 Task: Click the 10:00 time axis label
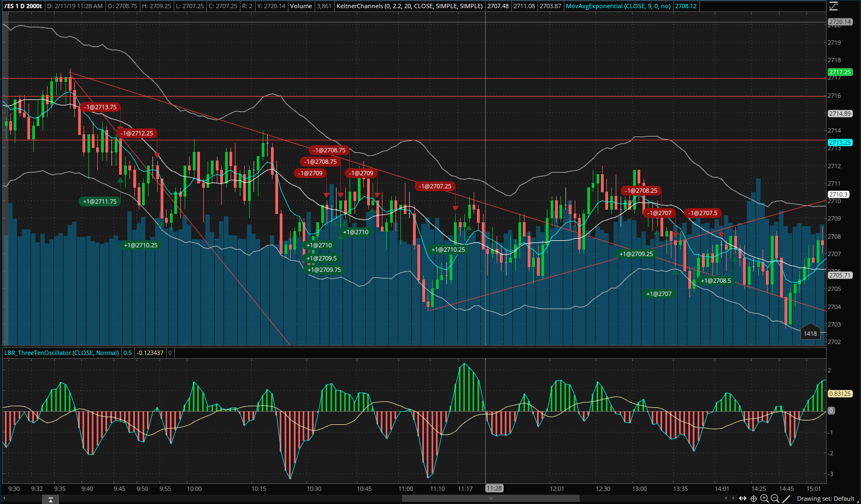click(194, 489)
